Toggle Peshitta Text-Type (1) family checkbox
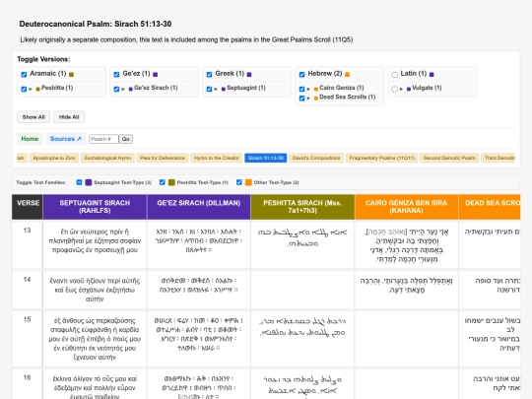 pos(163,182)
